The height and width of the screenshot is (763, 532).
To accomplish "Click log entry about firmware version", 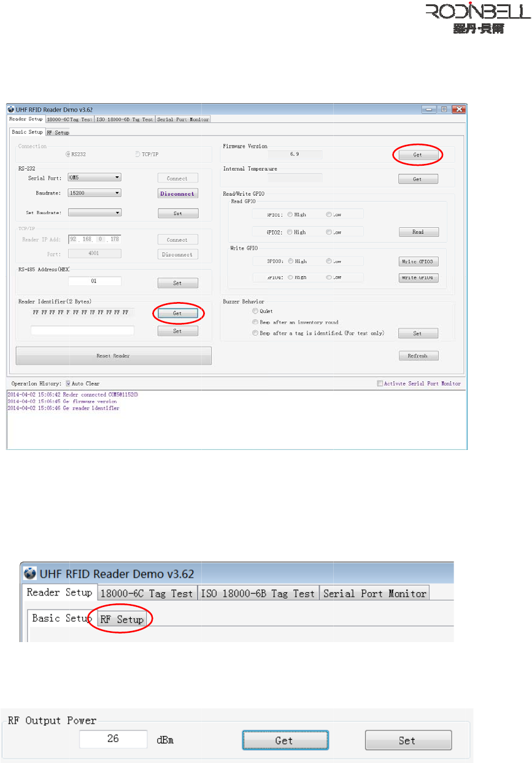I will coord(61,401).
